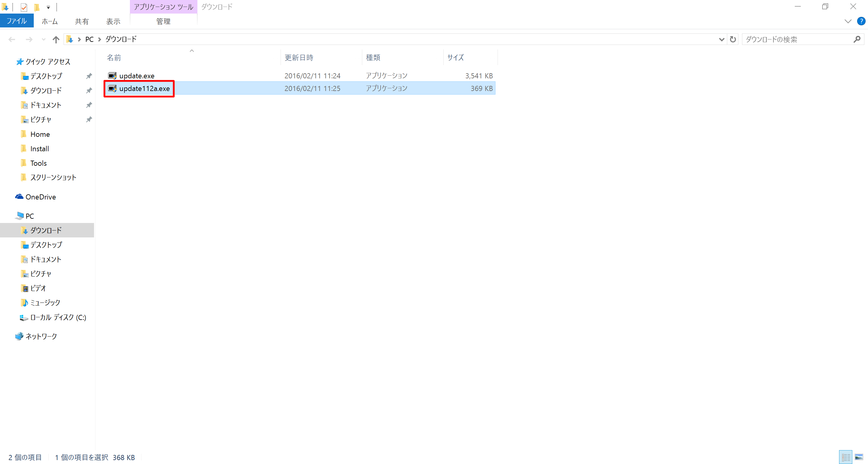The height and width of the screenshot is (464, 868).
Task: Open pinned ドキュメント under Quick Access
Action: tap(46, 105)
